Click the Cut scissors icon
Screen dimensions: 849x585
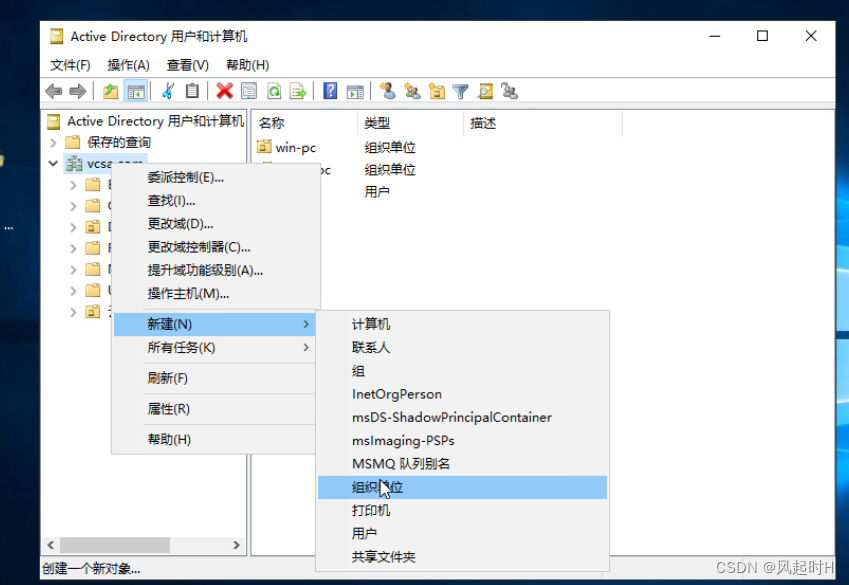pos(168,91)
